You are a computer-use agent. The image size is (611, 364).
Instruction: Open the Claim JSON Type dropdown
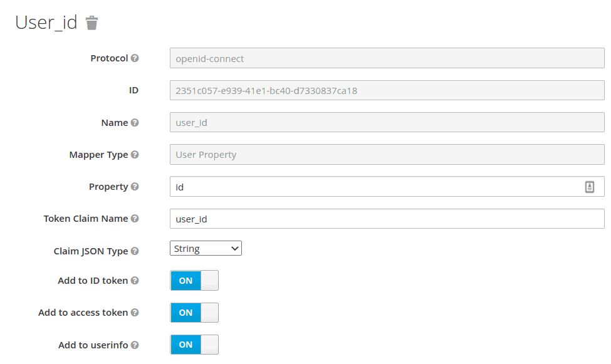point(206,248)
